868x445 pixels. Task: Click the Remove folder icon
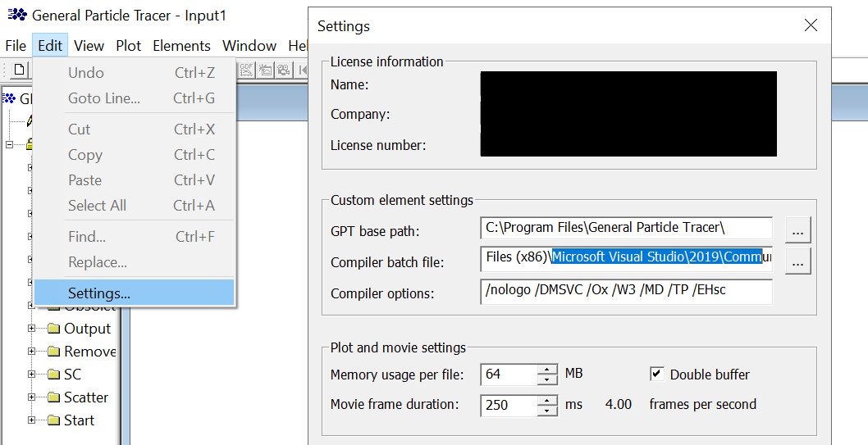click(53, 352)
